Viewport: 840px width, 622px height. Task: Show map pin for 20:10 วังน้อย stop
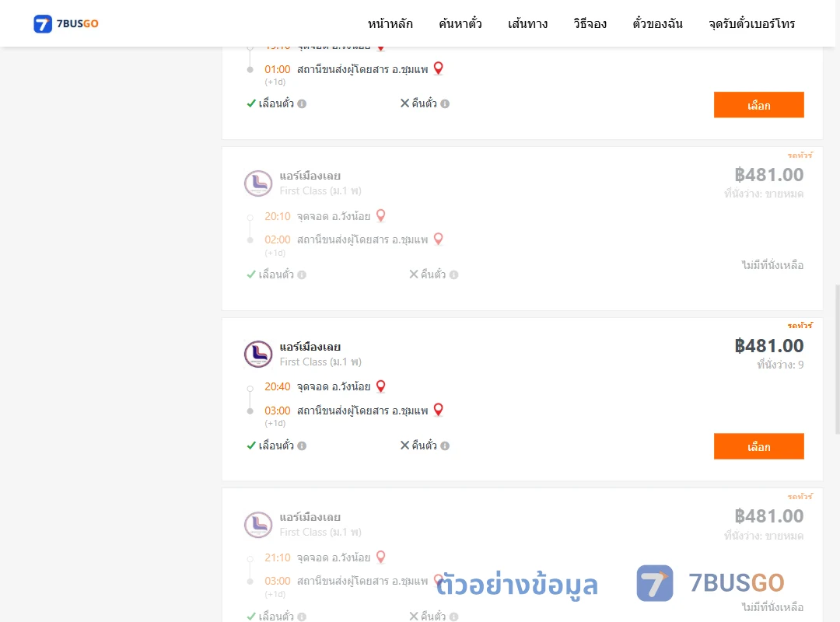[380, 215]
